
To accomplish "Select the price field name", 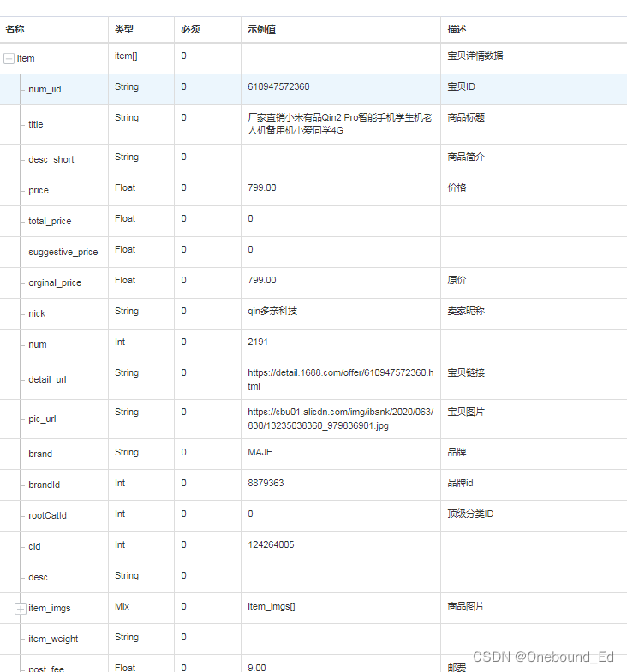I will 39,190.
